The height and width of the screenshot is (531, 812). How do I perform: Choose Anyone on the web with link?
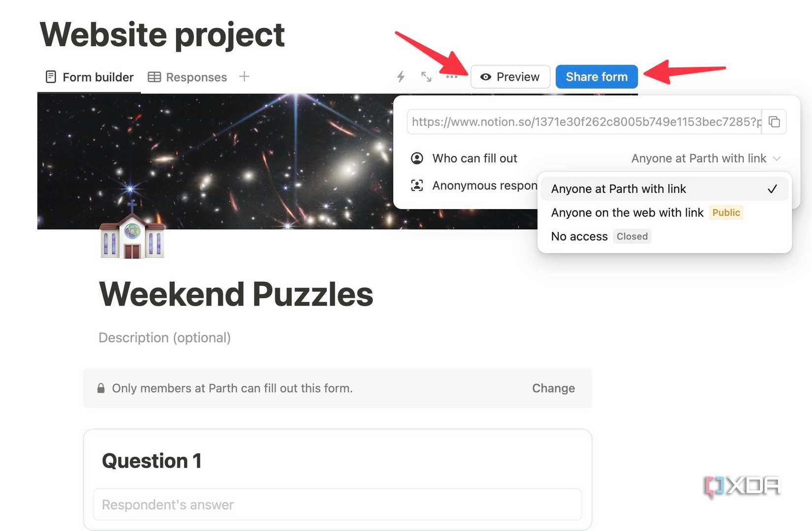click(x=627, y=213)
